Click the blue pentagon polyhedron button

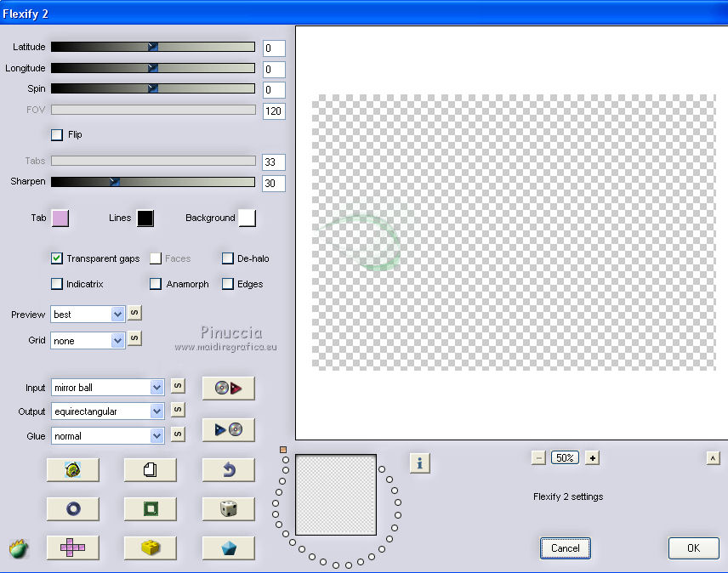click(x=229, y=548)
